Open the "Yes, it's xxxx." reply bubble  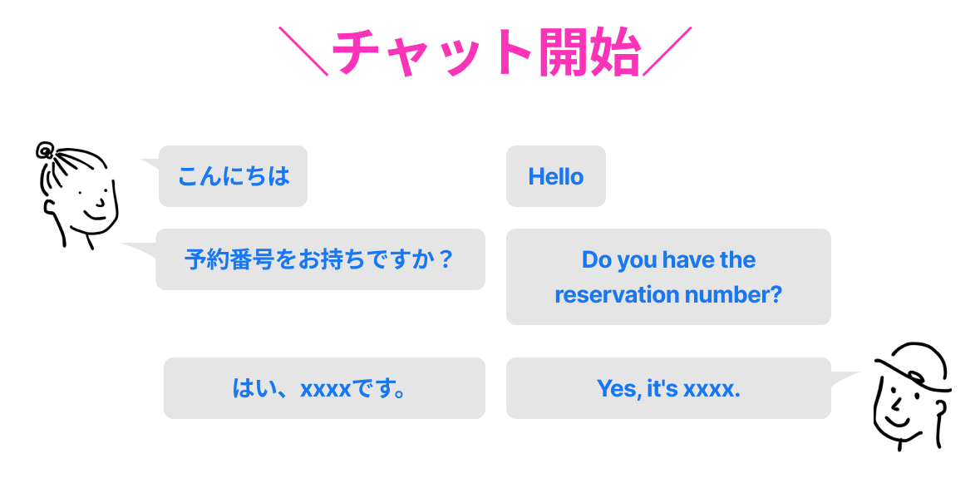668,388
